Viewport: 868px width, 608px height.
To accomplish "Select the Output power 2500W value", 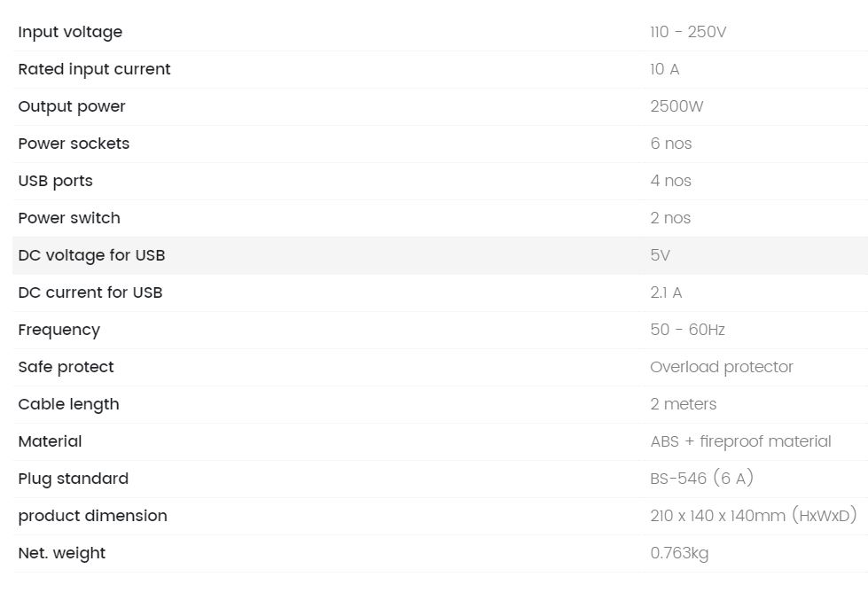I will 676,106.
